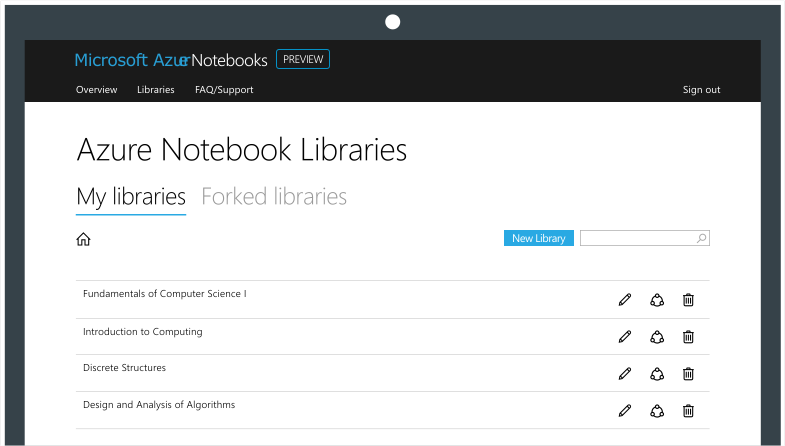Click the search magnifier icon
Viewport: 785px width, 446px height.
[x=701, y=238]
